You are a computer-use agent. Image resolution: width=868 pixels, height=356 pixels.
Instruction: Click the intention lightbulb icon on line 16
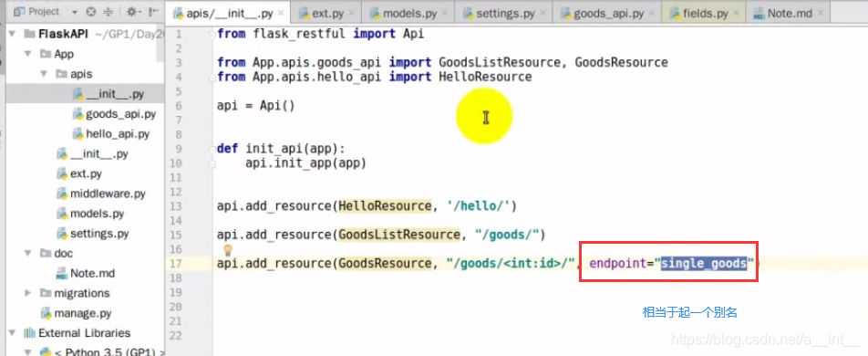coord(227,251)
